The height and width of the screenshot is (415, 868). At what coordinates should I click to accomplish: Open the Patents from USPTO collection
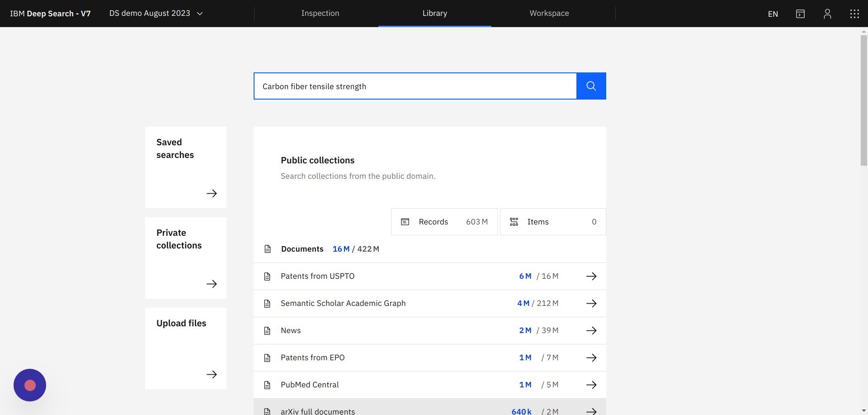point(430,276)
